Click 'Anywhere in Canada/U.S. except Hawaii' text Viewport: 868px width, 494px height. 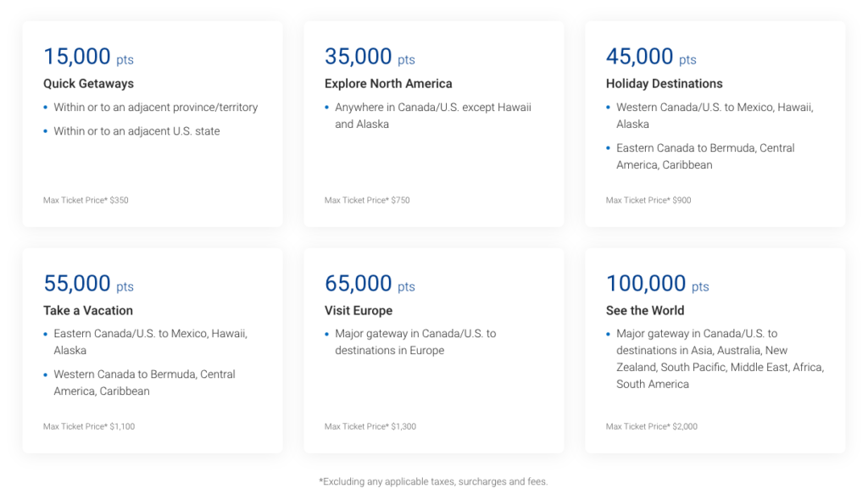coord(432,108)
